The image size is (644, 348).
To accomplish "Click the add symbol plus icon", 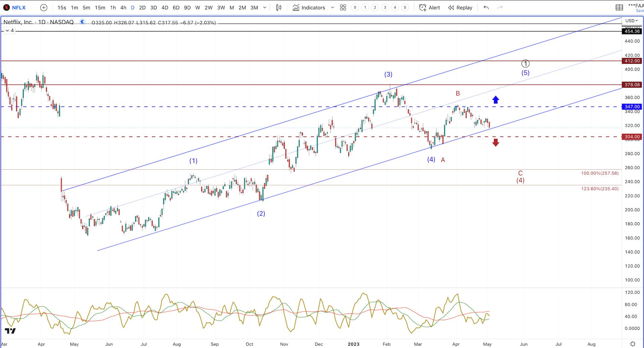I will pyautogui.click(x=44, y=7).
